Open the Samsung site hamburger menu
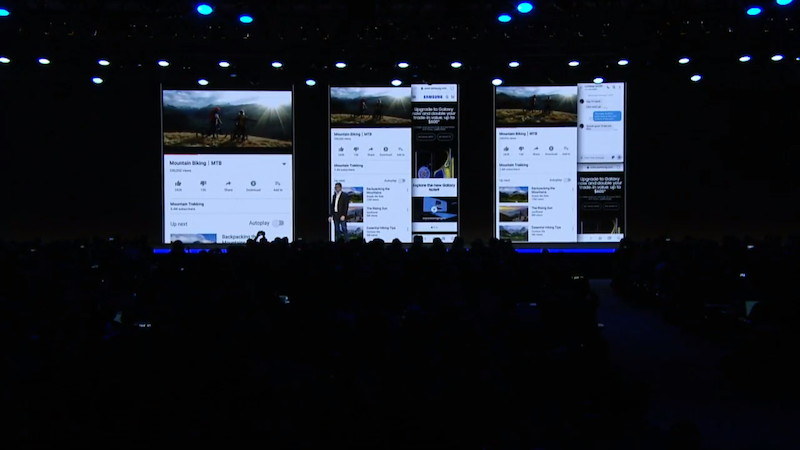Image resolution: width=800 pixels, height=450 pixels. 453,97
